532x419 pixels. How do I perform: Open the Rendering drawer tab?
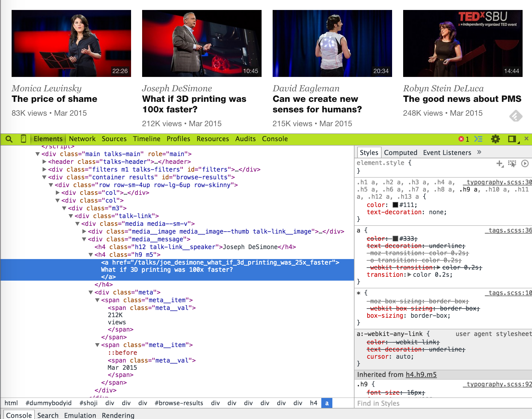pyautogui.click(x=118, y=415)
